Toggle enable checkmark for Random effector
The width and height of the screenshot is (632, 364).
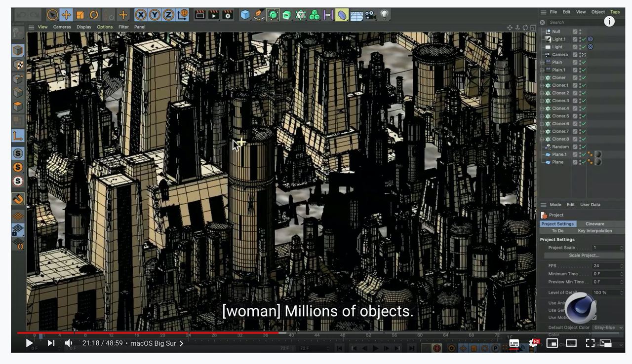[x=584, y=147]
